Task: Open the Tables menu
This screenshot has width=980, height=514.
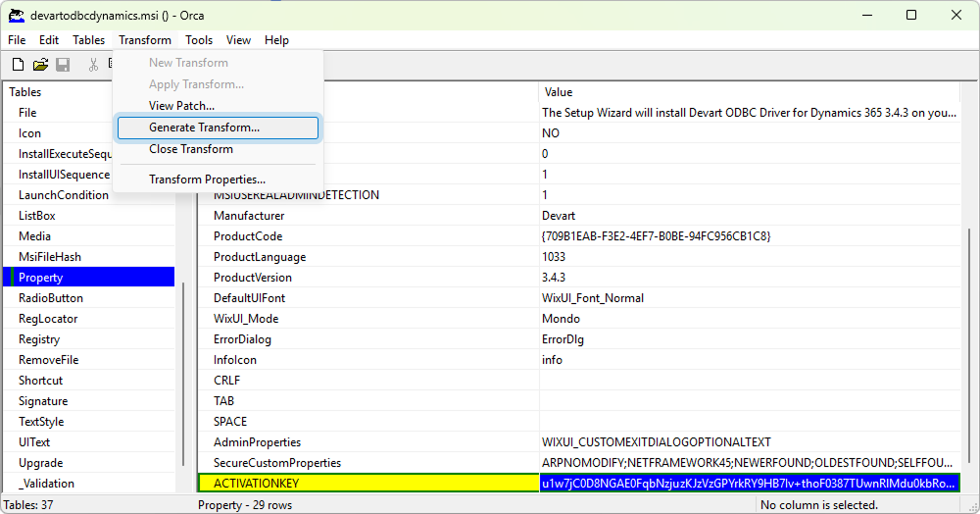Action: click(x=89, y=40)
